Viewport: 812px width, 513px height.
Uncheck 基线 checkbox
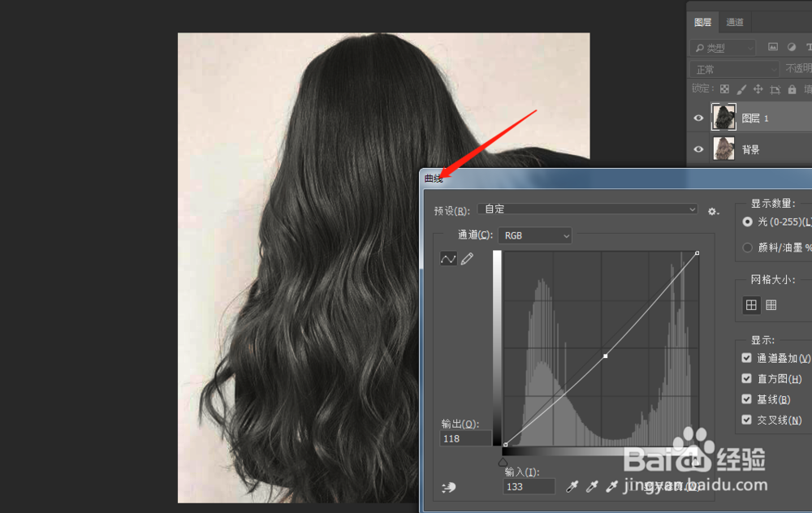click(x=746, y=399)
